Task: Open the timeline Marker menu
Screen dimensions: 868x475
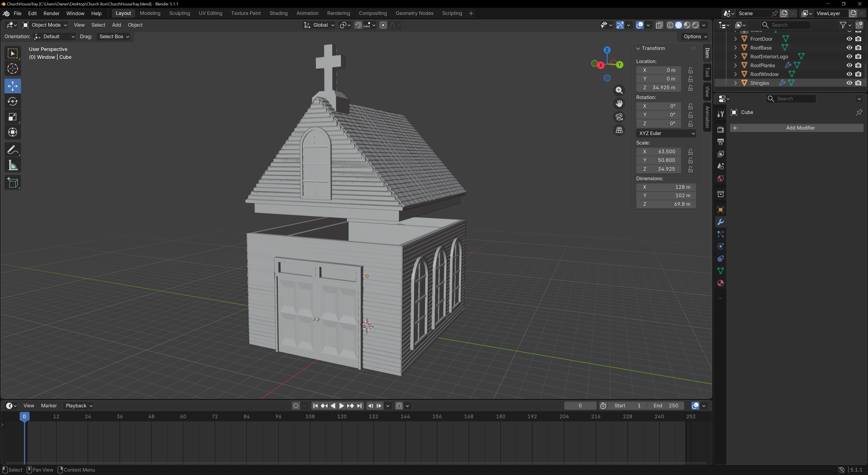Action: (x=49, y=406)
